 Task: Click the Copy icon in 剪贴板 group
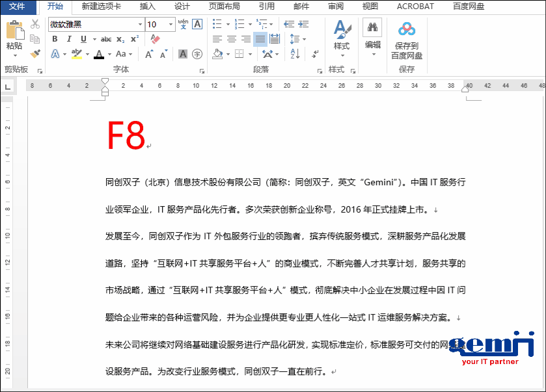coord(35,38)
